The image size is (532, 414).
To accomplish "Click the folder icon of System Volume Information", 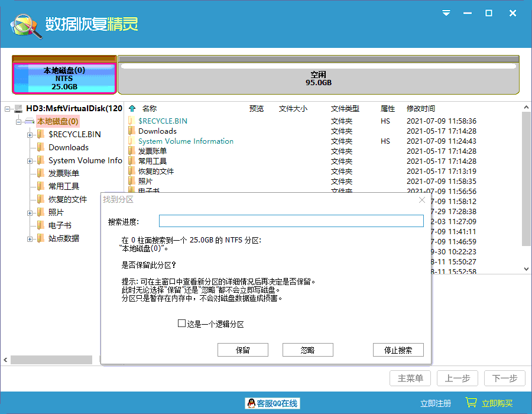I will click(x=131, y=141).
